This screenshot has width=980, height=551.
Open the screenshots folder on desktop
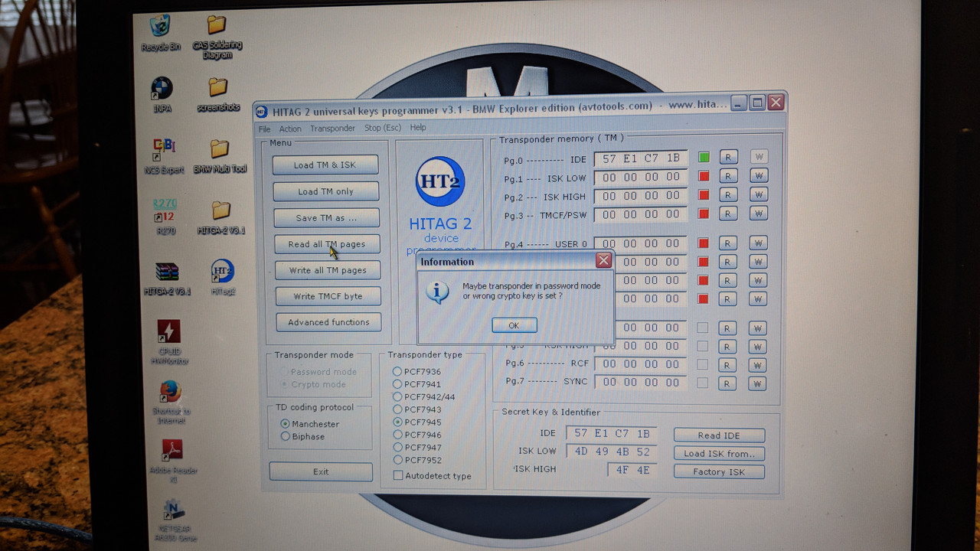click(218, 94)
